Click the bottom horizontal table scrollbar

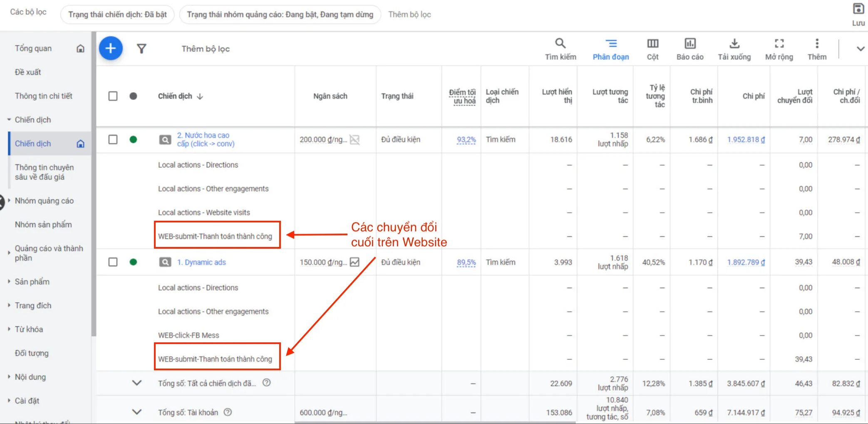(435, 422)
